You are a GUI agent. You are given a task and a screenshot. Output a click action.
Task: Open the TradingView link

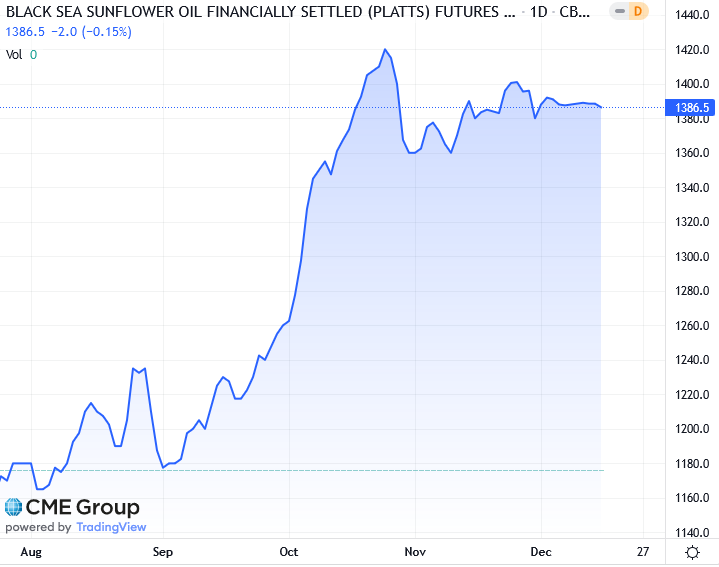point(111,527)
